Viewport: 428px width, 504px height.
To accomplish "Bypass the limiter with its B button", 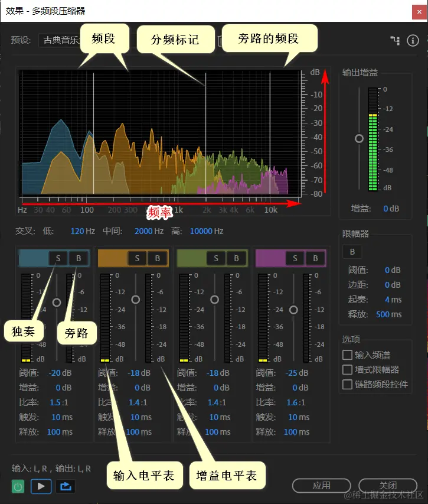I will [352, 252].
